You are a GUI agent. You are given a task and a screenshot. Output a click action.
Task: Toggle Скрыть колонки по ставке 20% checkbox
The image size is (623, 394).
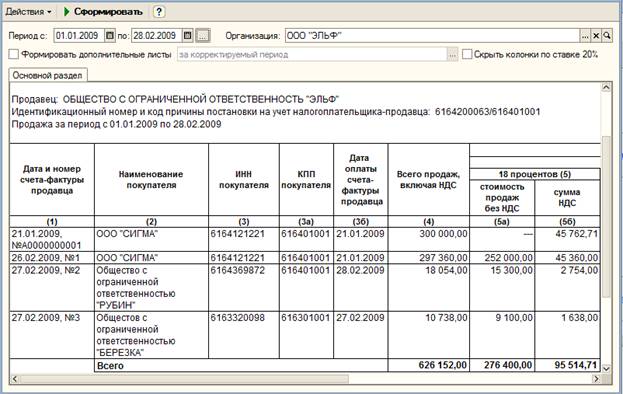tap(467, 54)
